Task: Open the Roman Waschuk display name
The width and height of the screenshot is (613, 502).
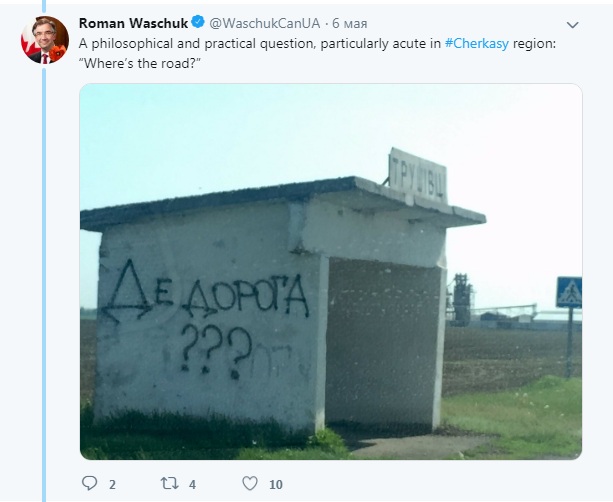Action: 133,23
